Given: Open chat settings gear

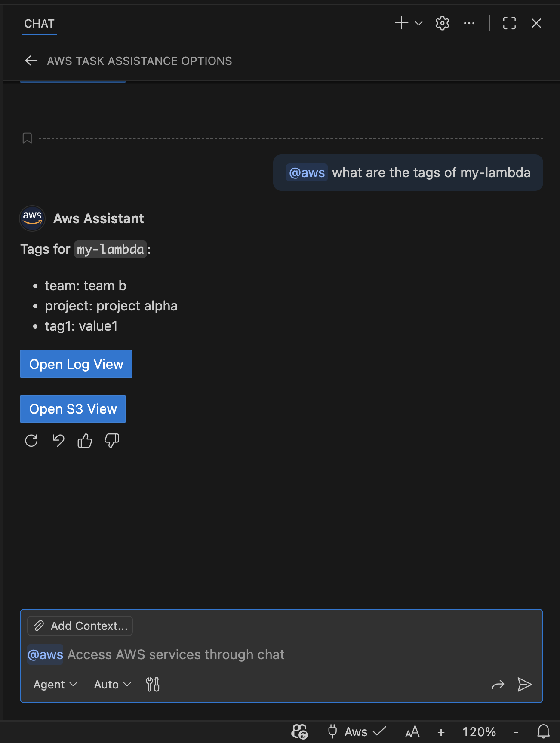Looking at the screenshot, I should [x=442, y=23].
